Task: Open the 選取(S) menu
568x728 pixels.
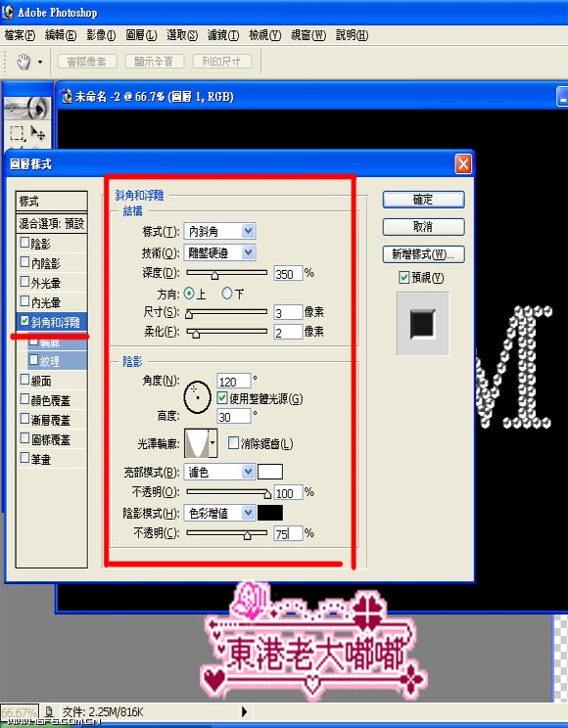Action: pyautogui.click(x=182, y=35)
